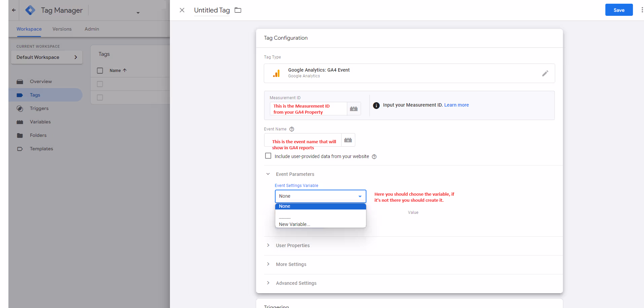Choose None from the dropdown list
The height and width of the screenshot is (308, 644).
click(320, 206)
